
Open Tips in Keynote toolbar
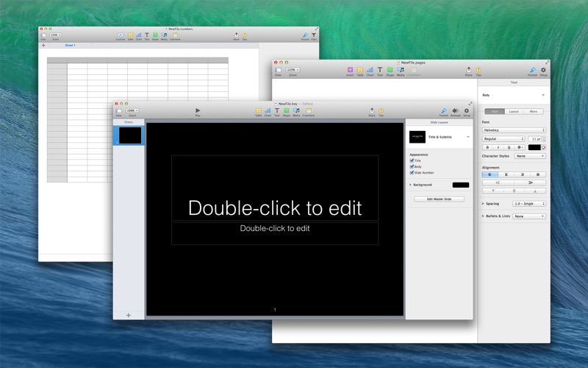[x=381, y=111]
